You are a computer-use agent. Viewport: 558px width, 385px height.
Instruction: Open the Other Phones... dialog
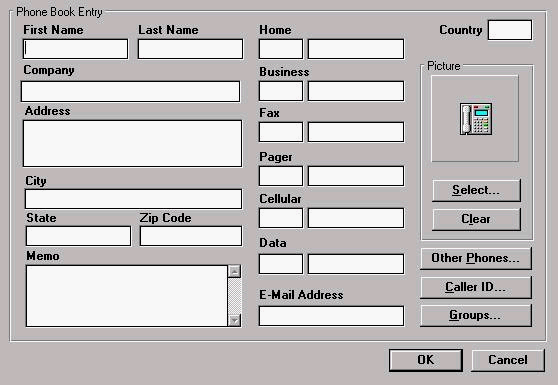(476, 258)
